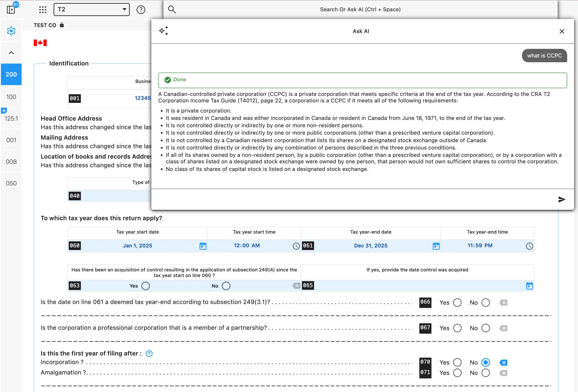Collapse the sidebar list with chevron up
The height and width of the screenshot is (392, 578).
11,53
